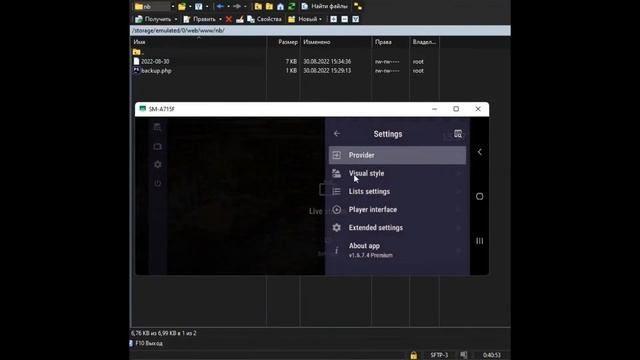640x360 pixels.
Task: Tap the Android back navigation button
Action: (x=480, y=152)
